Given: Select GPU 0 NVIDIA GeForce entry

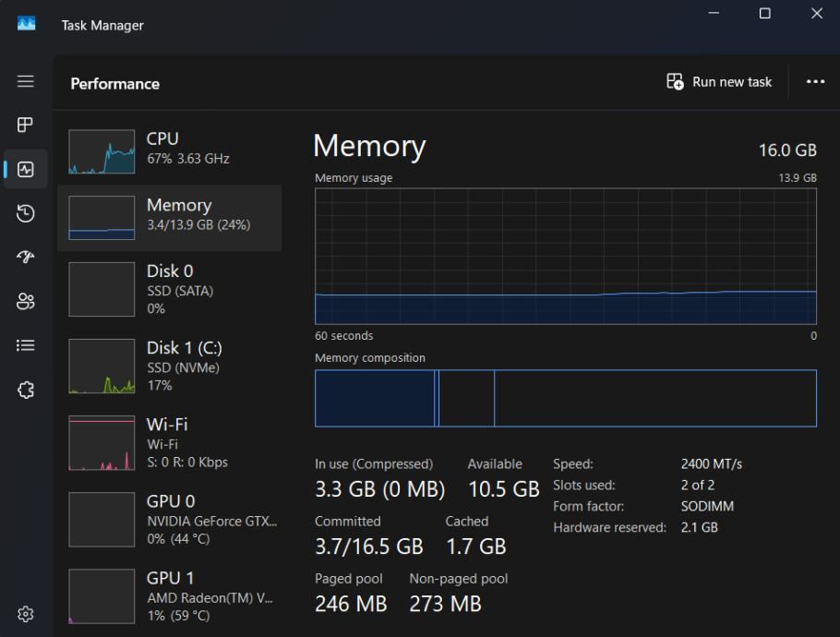Looking at the screenshot, I should pos(170,519).
